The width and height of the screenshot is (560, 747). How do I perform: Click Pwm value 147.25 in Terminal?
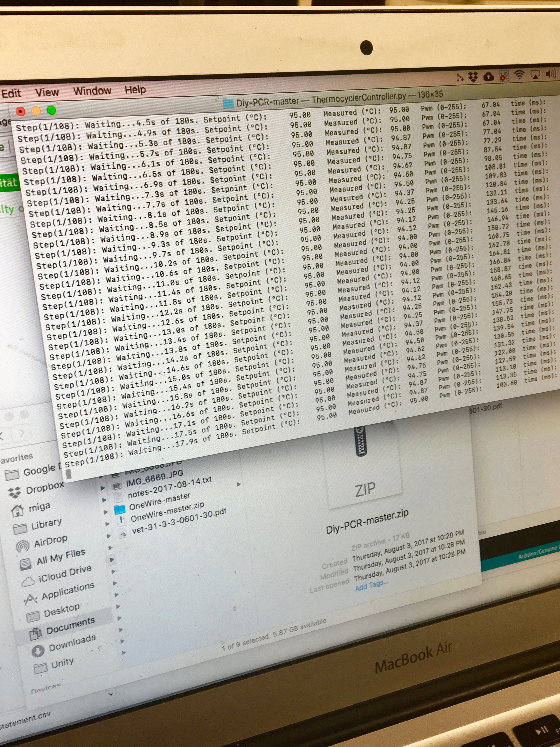503,311
